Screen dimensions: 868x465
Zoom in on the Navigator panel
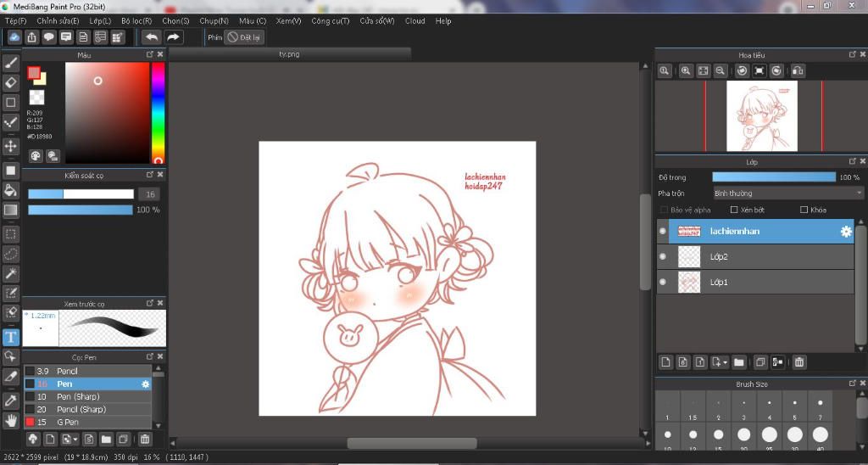pos(686,71)
